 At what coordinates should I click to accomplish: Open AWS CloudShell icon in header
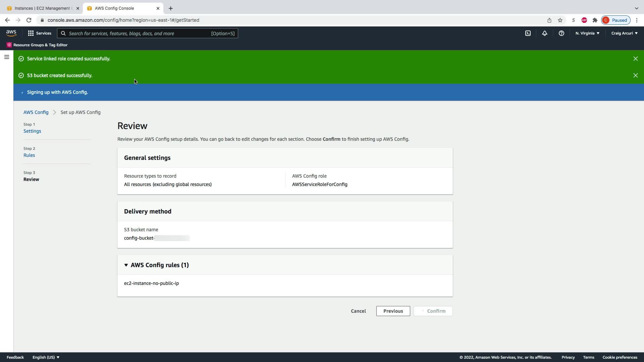click(528, 33)
